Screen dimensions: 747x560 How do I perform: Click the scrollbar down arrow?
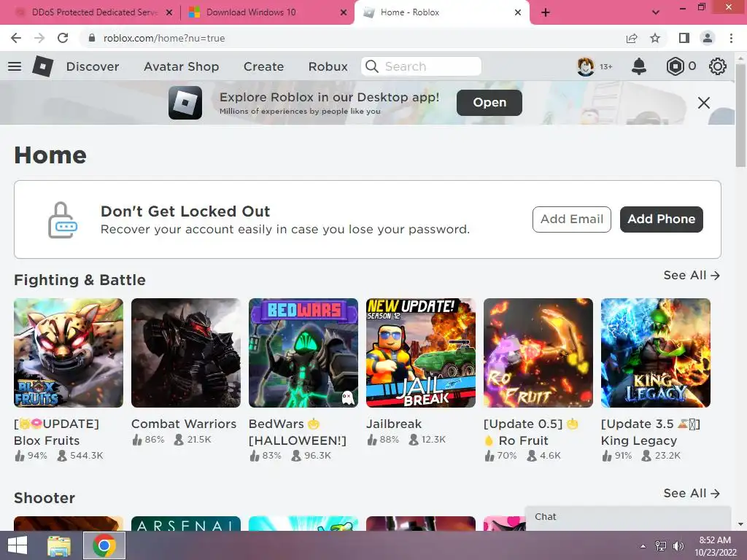click(x=740, y=524)
